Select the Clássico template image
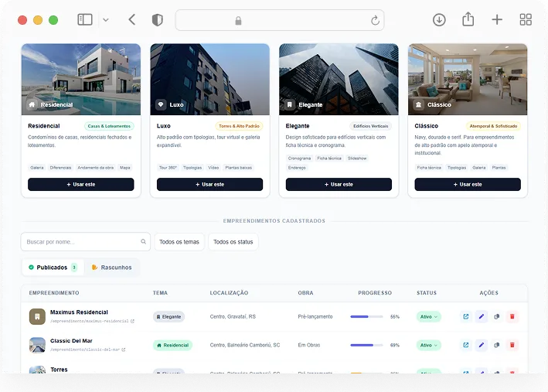The width and height of the screenshot is (548, 392). pos(468,80)
